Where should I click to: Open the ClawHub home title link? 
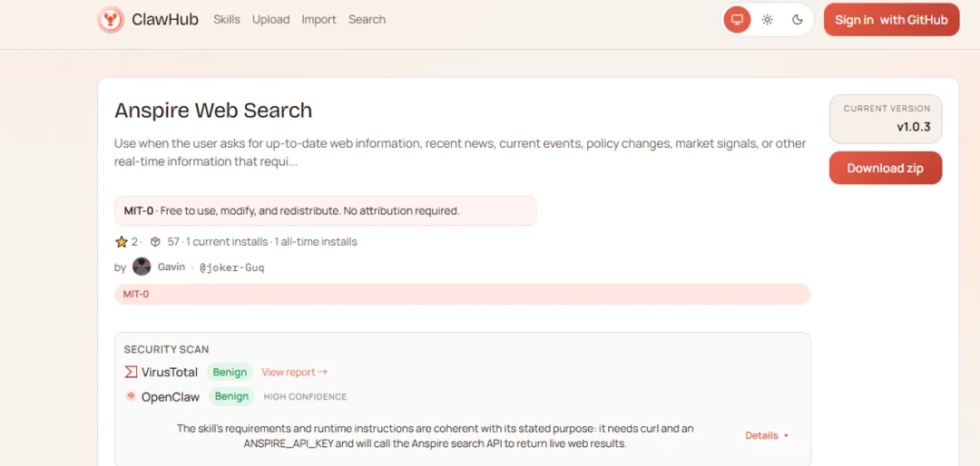[x=165, y=19]
